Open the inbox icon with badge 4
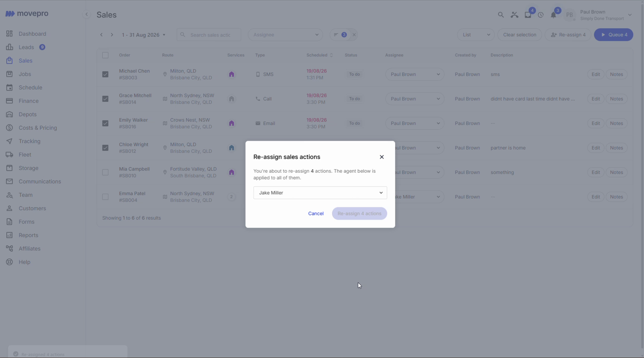Viewport: 644px width, 358px height. tap(528, 15)
